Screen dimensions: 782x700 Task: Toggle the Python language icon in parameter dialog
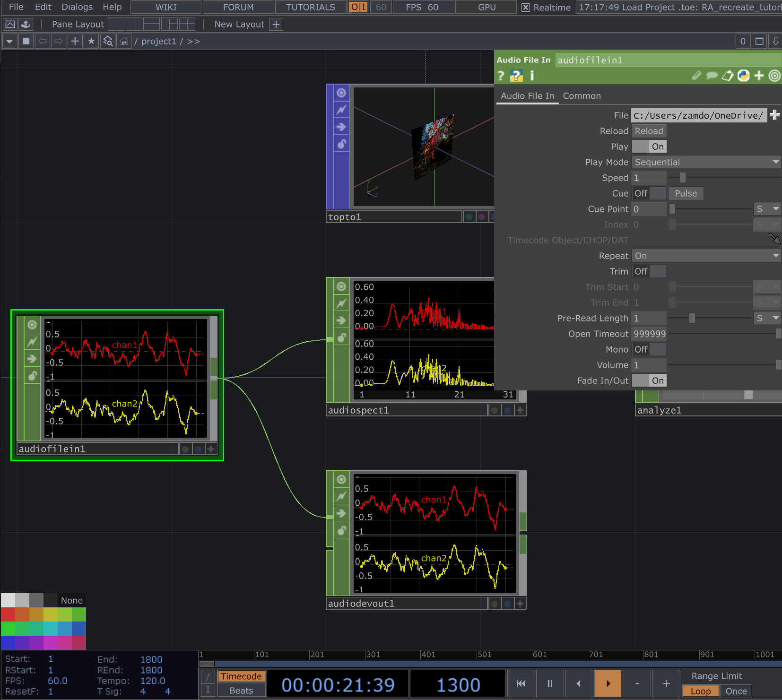pyautogui.click(x=743, y=76)
